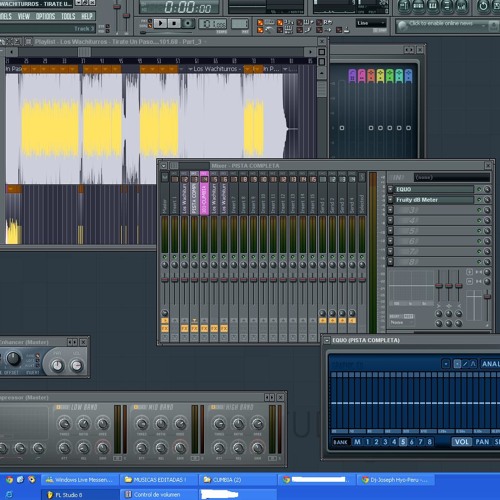The image size is (500, 500).
Task: Open the Fruity dB Meter effect slot
Action: click(x=434, y=200)
